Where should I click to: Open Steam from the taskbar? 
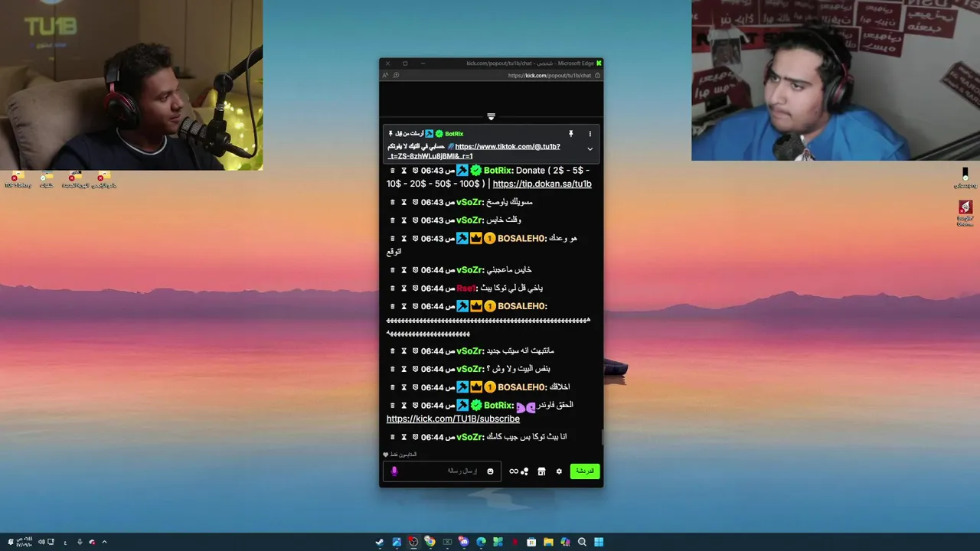pos(380,542)
